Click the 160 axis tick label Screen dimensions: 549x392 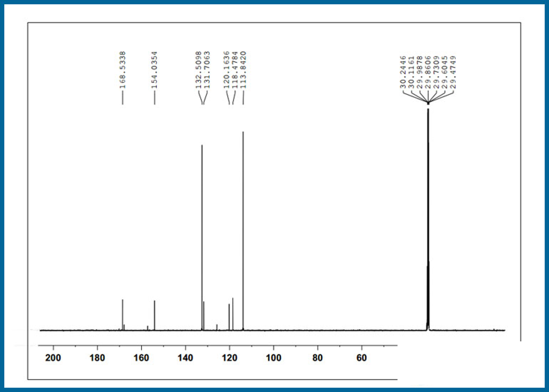(141, 358)
